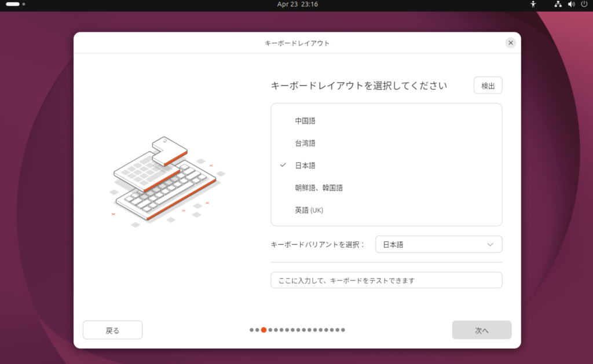Open the clock and calendar menu
Screen dimensions: 593x364
(x=296, y=4)
